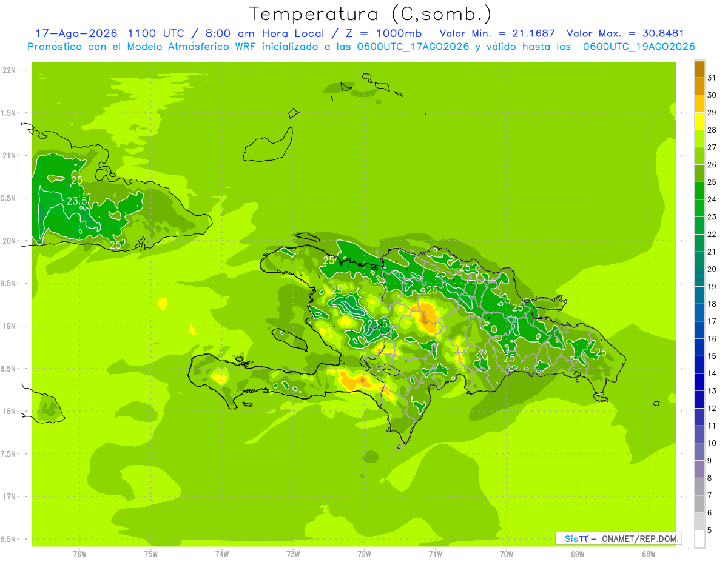Image resolution: width=728 pixels, height=562 pixels.
Task: Click the 76W longitude axis label
Action: point(79,553)
